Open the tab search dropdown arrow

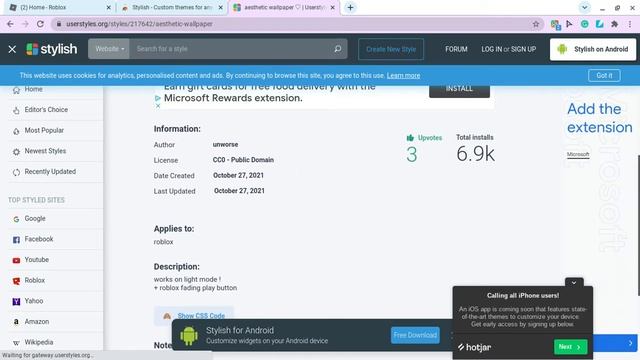[x=584, y=7]
